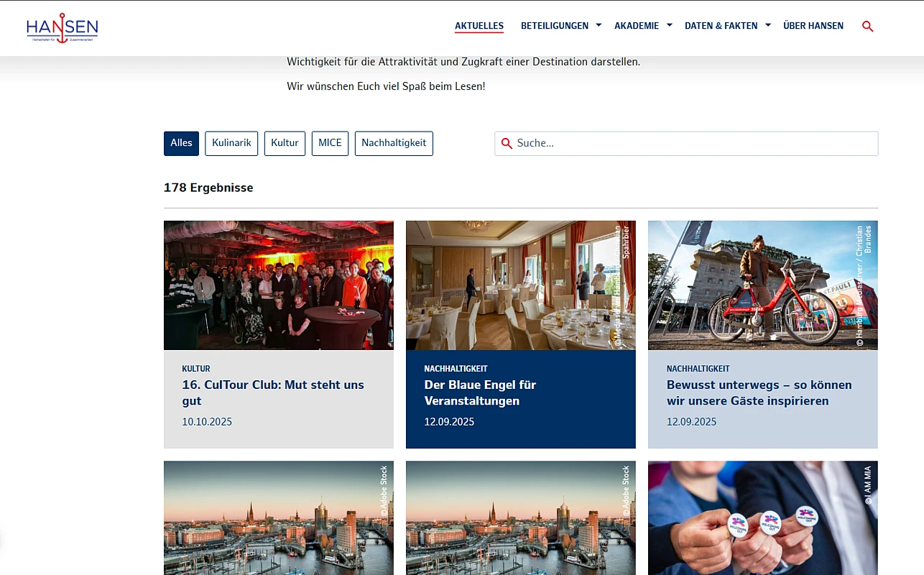The height and width of the screenshot is (575, 924).
Task: Go to the Über Hansen page
Action: point(813,26)
